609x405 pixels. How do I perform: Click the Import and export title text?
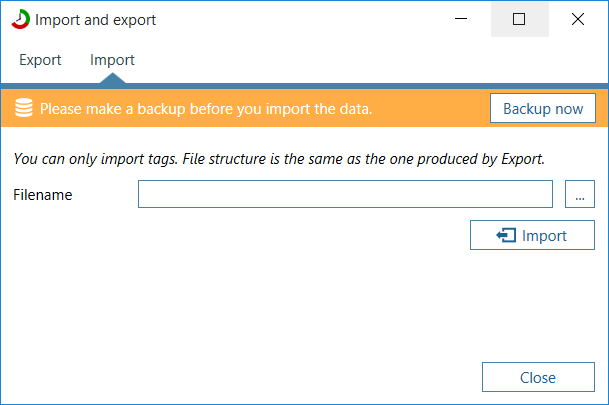click(x=96, y=20)
